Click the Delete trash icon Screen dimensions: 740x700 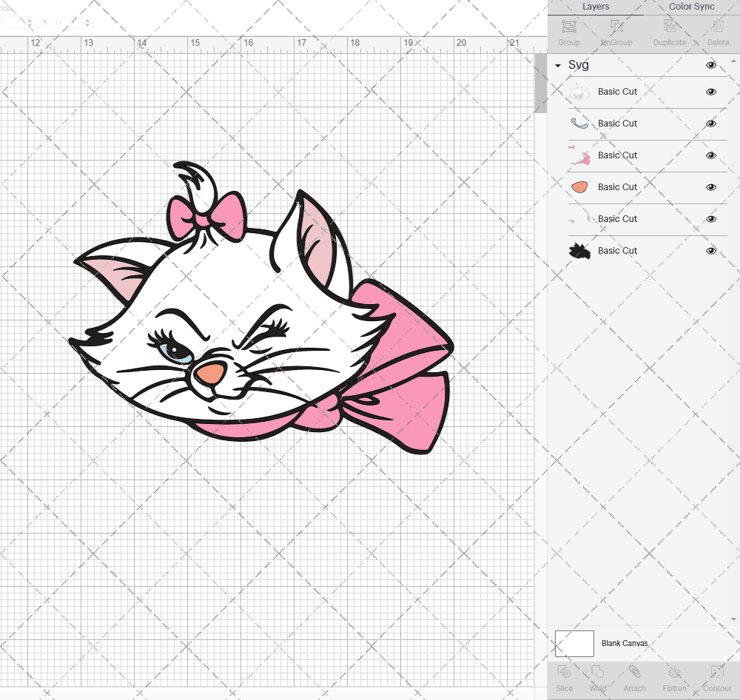[718, 26]
